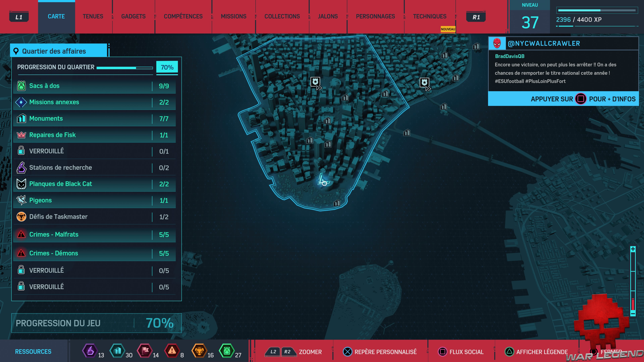Screen dimensions: 644x362
Task: Click the Pigeons bird icon
Action: tap(21, 200)
